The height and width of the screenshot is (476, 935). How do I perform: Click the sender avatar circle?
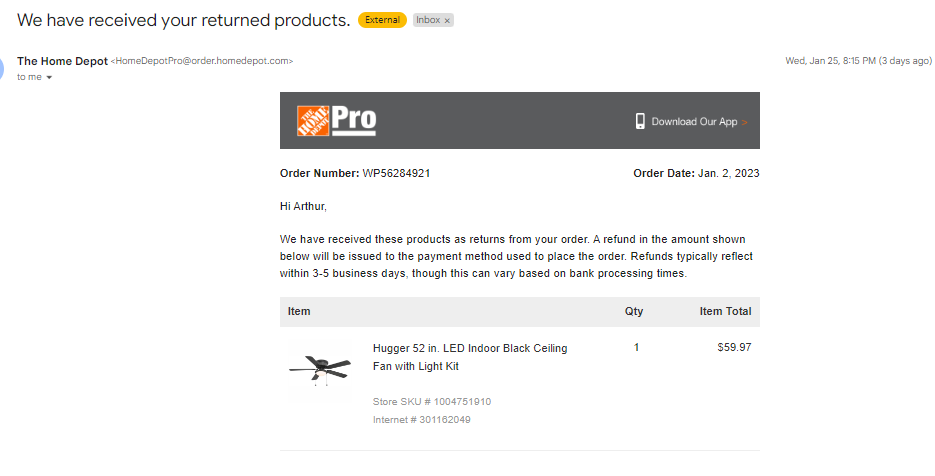(1, 69)
